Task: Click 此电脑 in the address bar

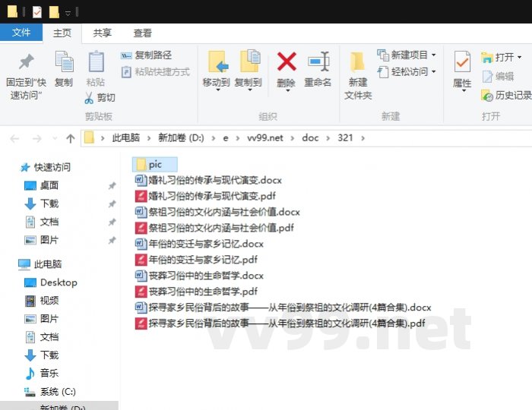Action: tap(126, 138)
